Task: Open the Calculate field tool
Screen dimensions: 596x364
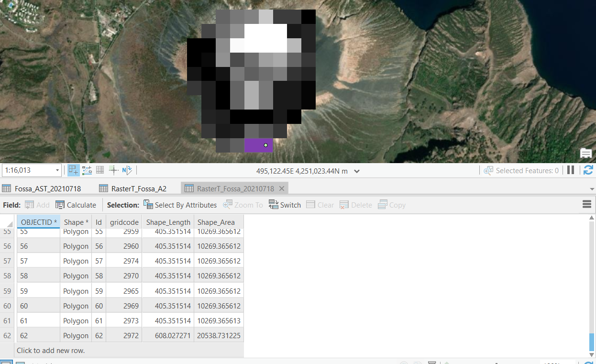Action: (76, 205)
